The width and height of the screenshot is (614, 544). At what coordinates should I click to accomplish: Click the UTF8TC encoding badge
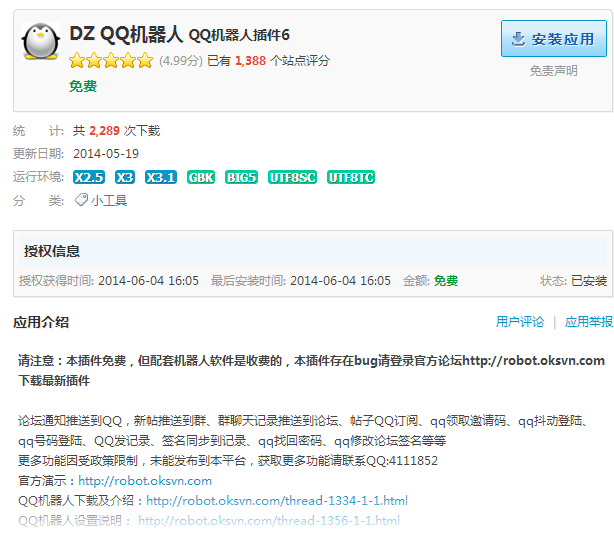[351, 177]
